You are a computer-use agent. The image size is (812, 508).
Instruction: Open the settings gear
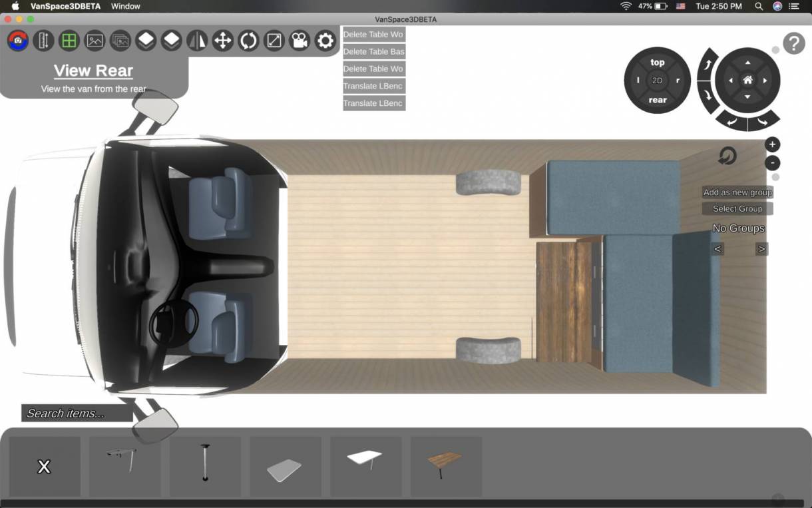pyautogui.click(x=325, y=40)
